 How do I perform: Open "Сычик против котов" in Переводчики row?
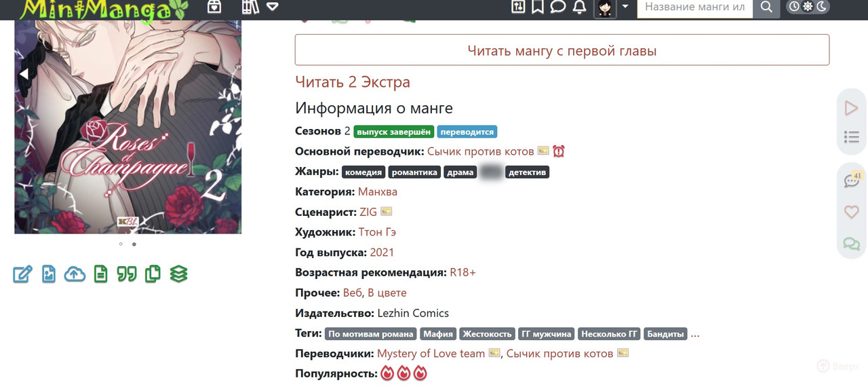click(559, 354)
